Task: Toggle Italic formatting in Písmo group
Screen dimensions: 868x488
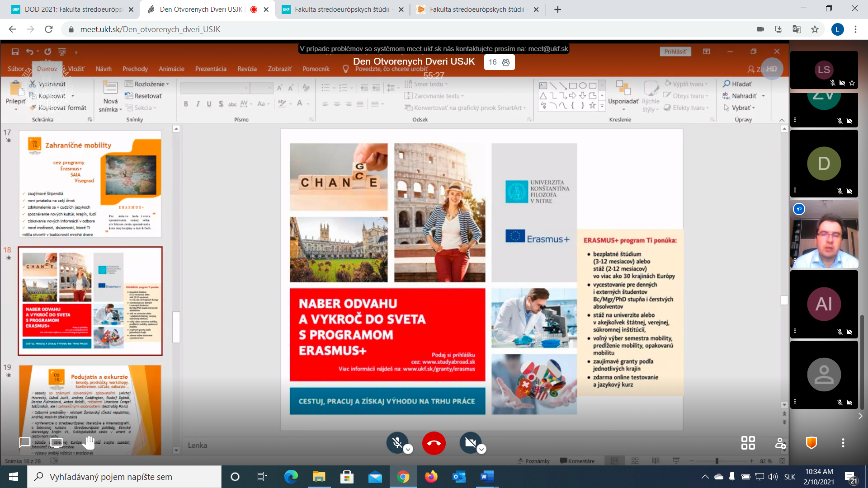Action: [198, 104]
